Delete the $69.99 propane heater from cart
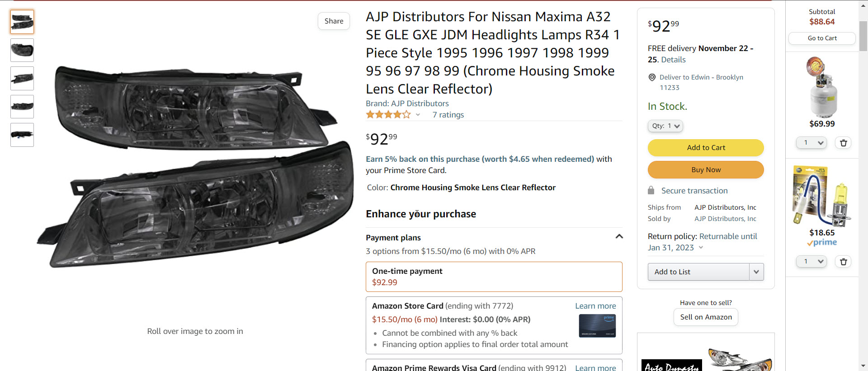 (843, 143)
